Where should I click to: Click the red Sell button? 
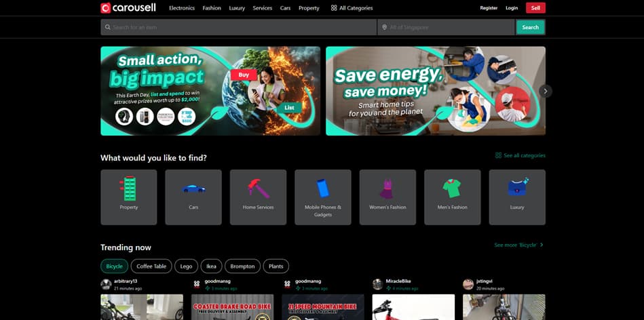[x=535, y=7]
